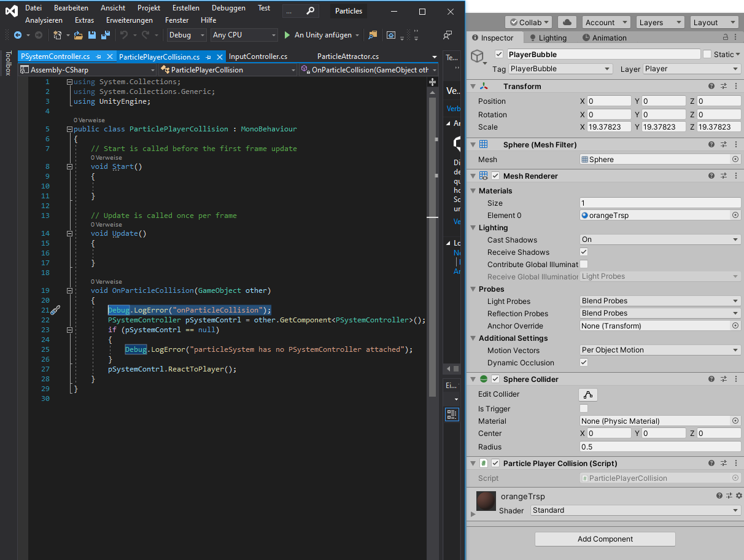The image size is (744, 560).
Task: Click the Unity cloud services icon
Action: (x=567, y=22)
